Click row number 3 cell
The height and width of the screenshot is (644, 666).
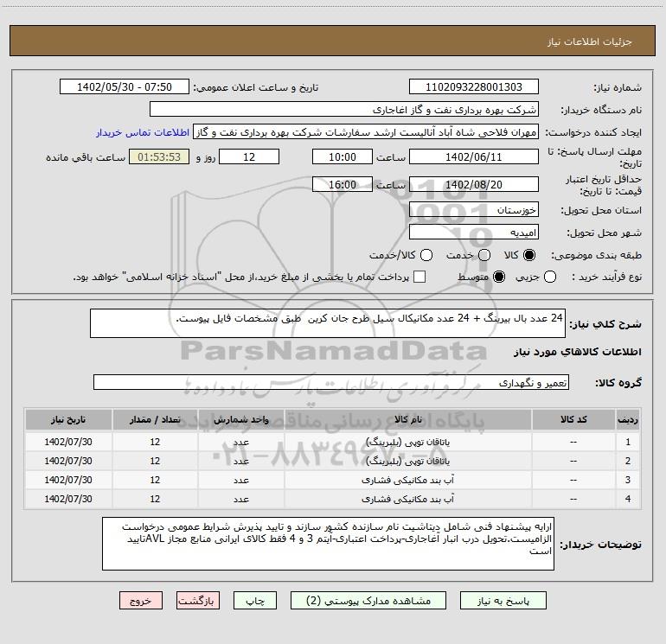(627, 480)
